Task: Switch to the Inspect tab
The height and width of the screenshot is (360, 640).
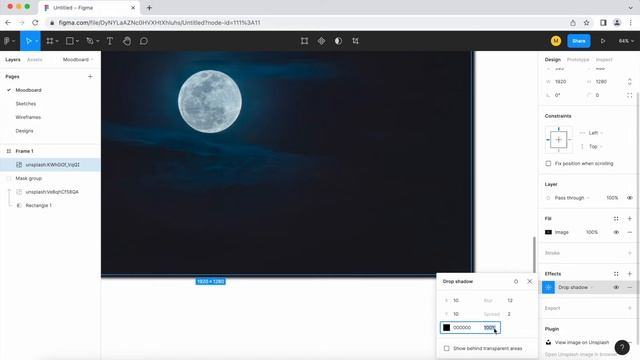Action: pyautogui.click(x=604, y=60)
